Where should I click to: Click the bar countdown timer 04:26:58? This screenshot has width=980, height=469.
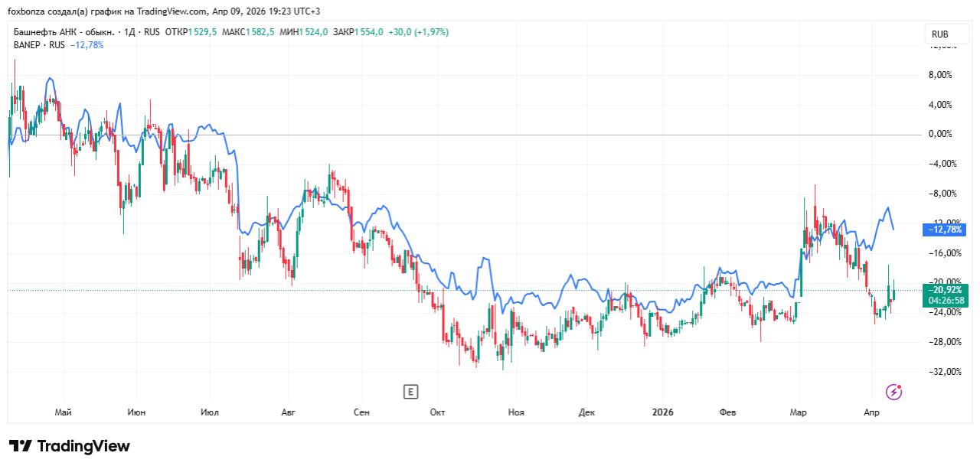click(x=946, y=301)
